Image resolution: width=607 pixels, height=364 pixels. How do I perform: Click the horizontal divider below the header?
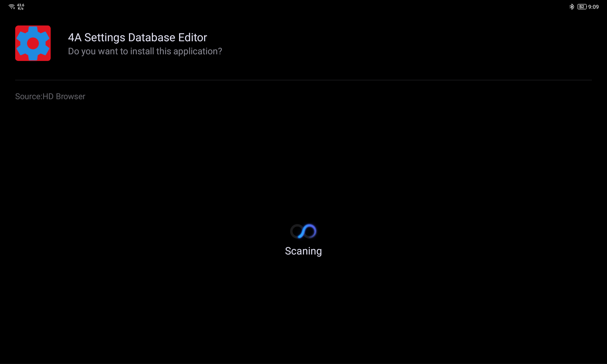click(303, 80)
